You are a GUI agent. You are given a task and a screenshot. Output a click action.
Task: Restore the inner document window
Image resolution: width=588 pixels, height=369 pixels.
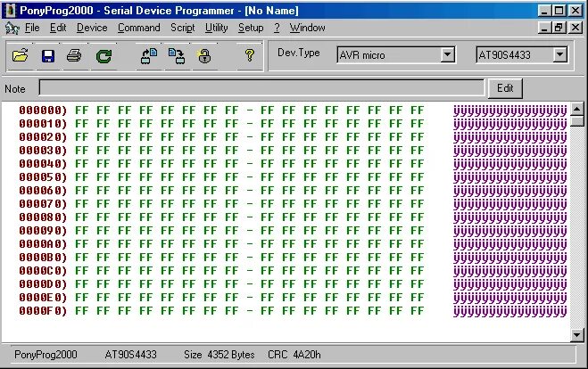pos(559,28)
